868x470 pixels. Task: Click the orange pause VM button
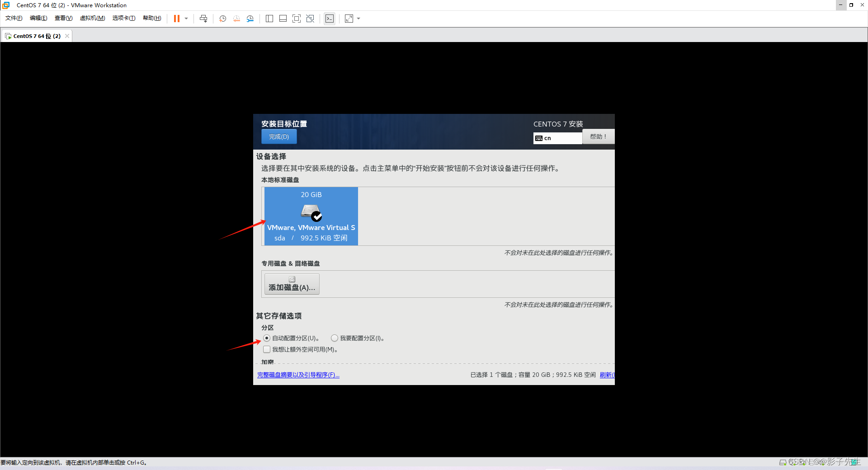(x=177, y=19)
